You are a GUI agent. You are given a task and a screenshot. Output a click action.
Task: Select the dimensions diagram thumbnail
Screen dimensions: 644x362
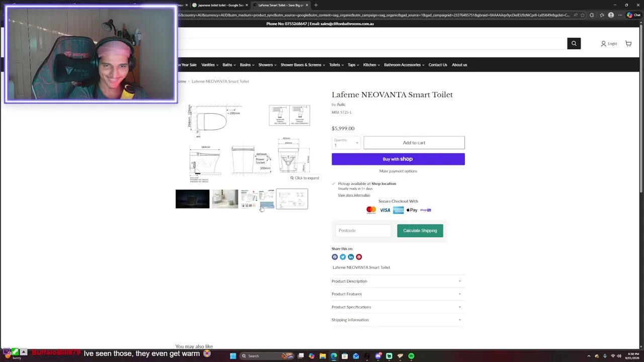[292, 199]
